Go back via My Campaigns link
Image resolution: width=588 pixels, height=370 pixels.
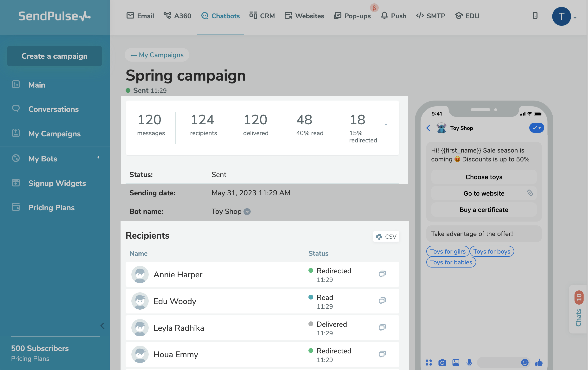coord(157,55)
